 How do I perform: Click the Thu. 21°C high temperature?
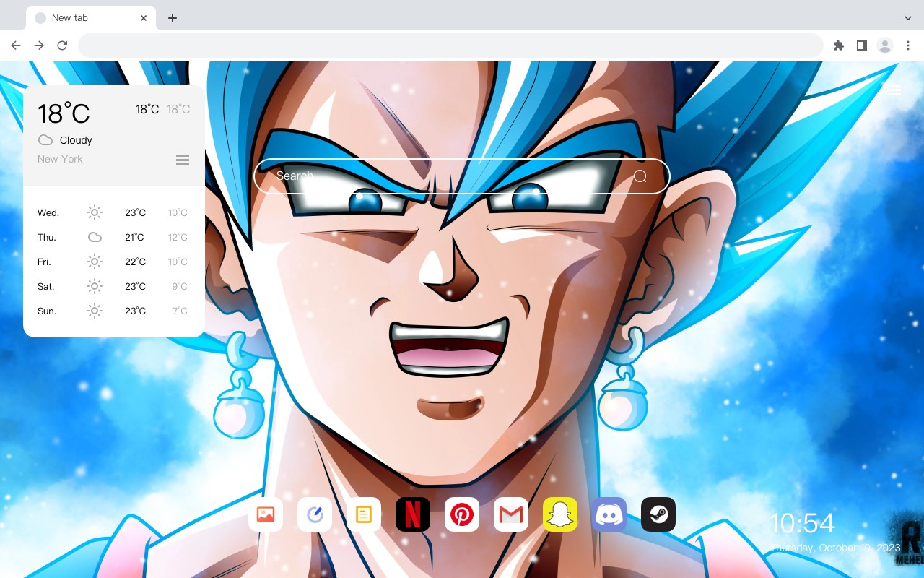pyautogui.click(x=134, y=237)
